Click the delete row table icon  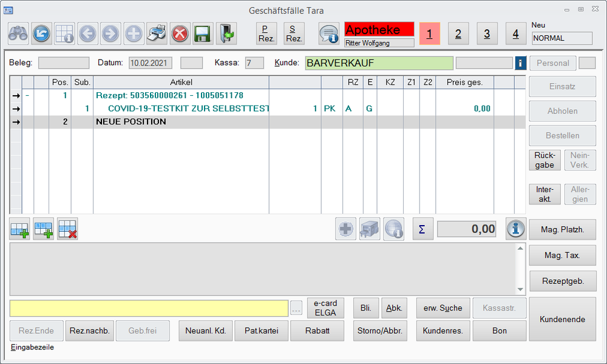(x=67, y=229)
